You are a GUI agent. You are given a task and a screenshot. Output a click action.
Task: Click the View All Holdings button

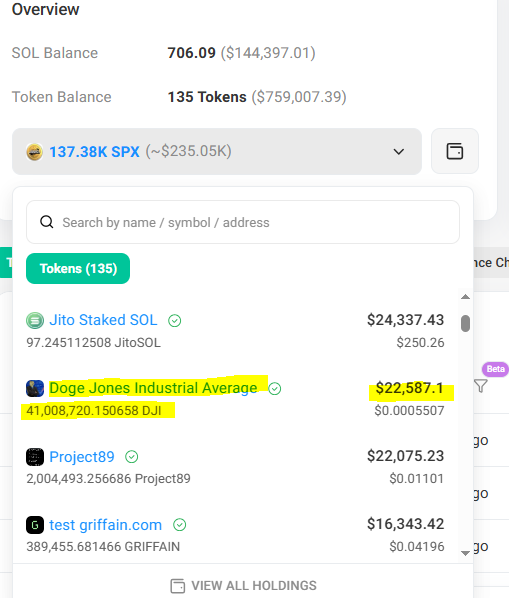click(x=243, y=585)
